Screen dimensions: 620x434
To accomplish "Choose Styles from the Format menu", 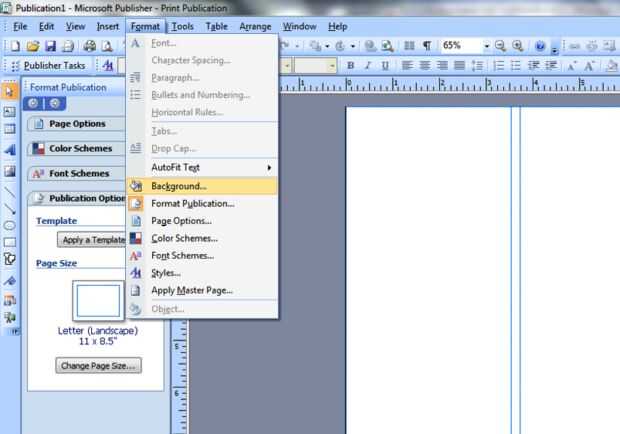I will [x=202, y=273].
